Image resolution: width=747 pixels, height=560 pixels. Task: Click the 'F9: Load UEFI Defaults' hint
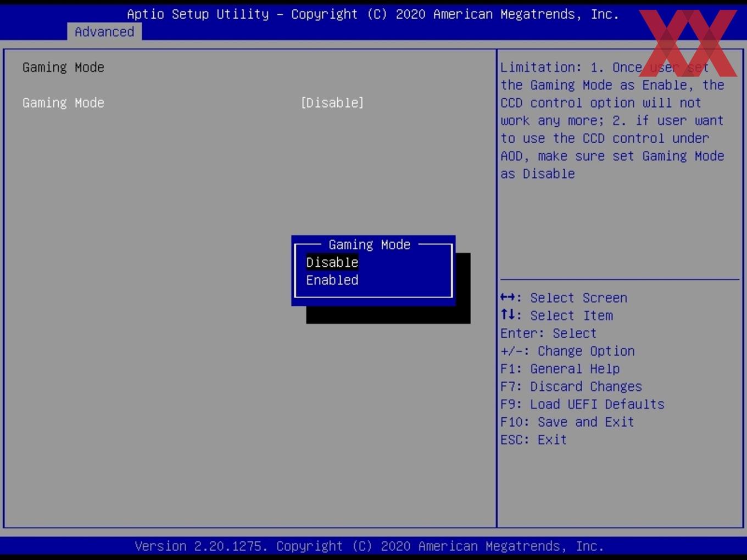582,404
